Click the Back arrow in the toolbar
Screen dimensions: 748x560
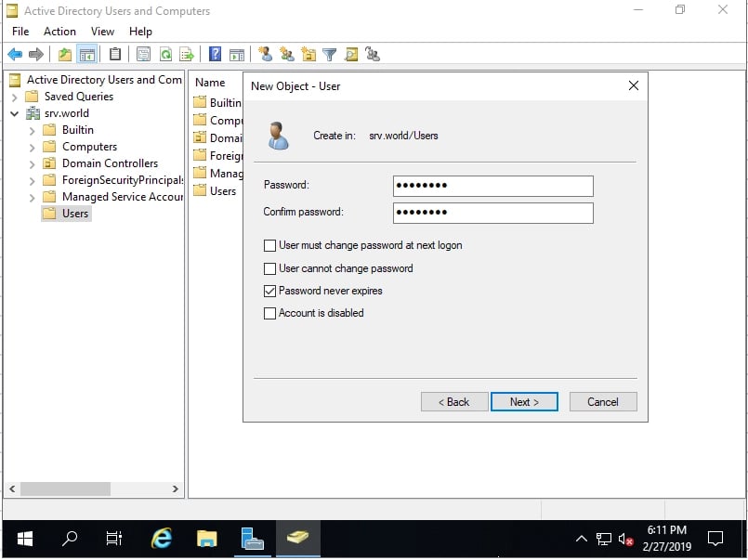click(x=15, y=55)
